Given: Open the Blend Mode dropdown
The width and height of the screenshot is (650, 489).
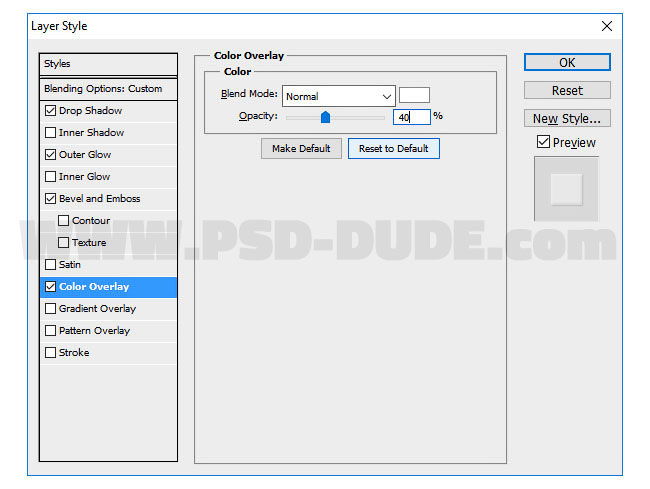Looking at the screenshot, I should [x=339, y=96].
